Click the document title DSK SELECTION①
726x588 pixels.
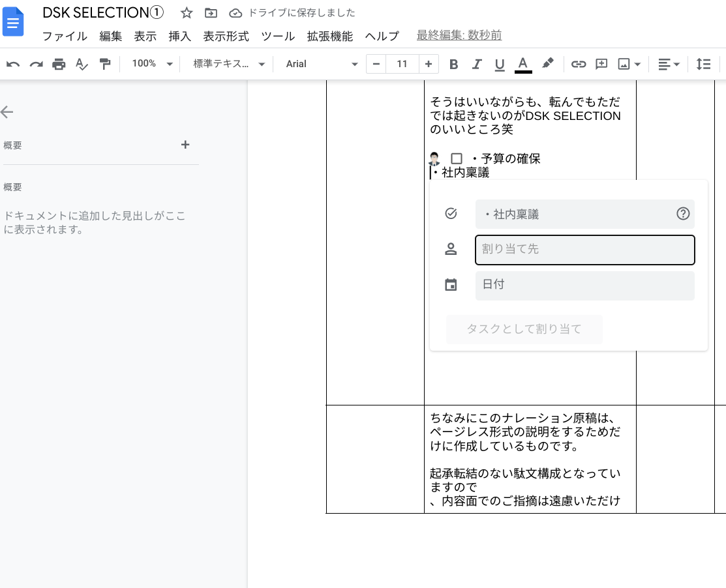point(103,13)
